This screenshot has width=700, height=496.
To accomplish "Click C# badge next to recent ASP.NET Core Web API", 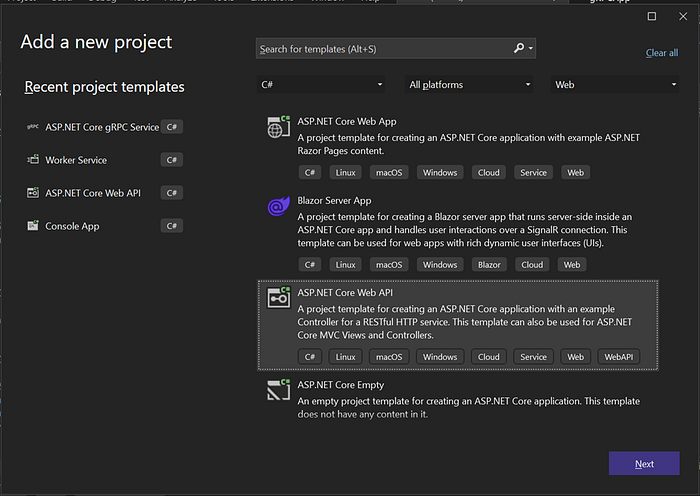I will point(171,193).
